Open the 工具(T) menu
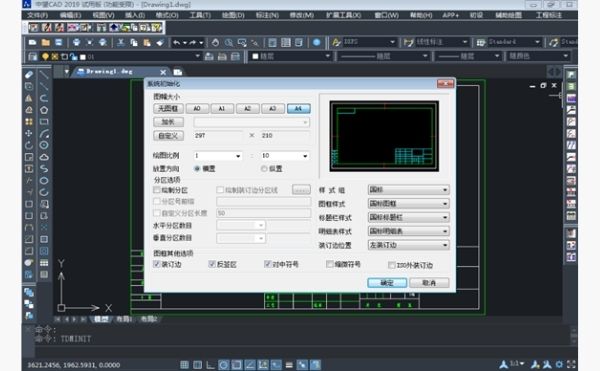 200,15
